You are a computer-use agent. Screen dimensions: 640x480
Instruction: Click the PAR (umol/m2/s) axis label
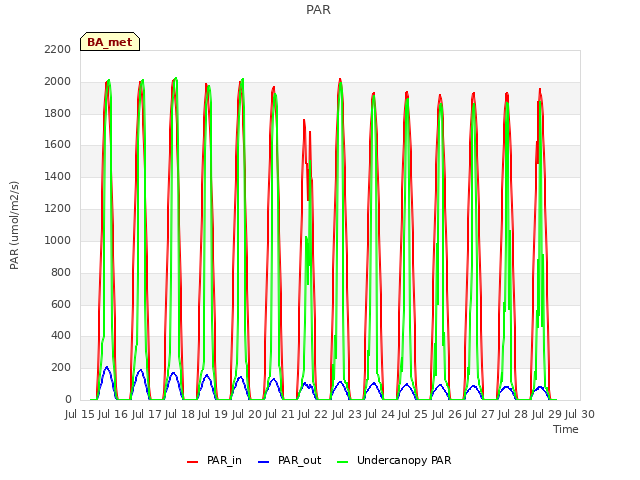tap(14, 225)
